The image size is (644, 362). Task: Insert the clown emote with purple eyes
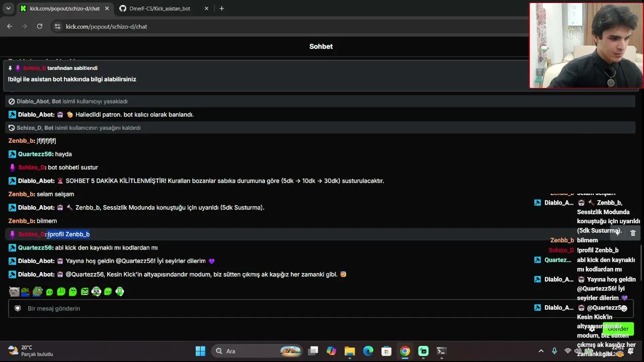96,292
